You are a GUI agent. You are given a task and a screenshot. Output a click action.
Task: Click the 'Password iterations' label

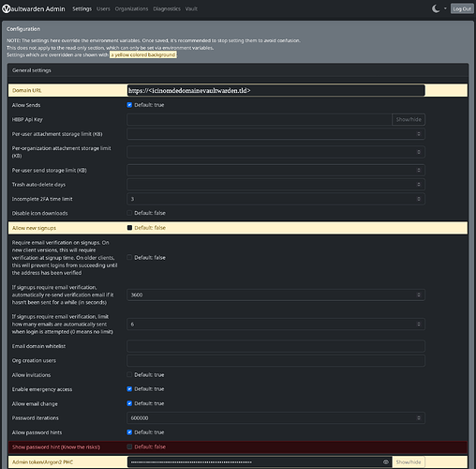[36, 418]
